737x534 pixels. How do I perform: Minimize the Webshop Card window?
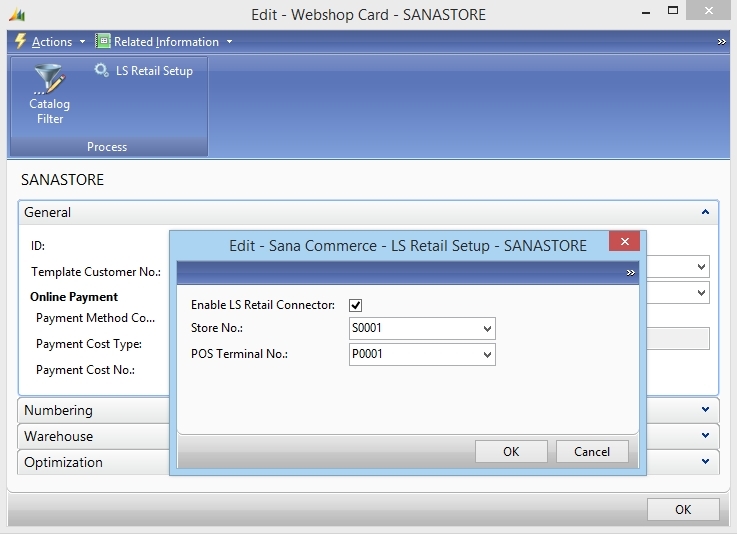[646, 13]
